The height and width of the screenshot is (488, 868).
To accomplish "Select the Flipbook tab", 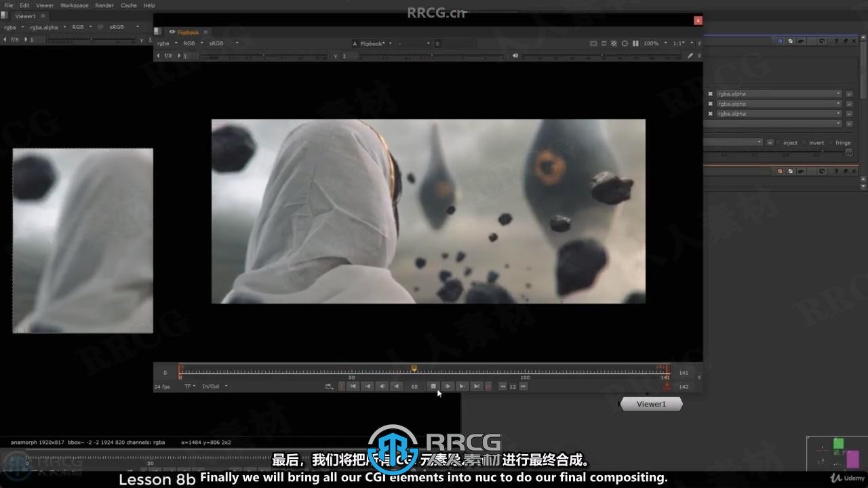I will (188, 32).
